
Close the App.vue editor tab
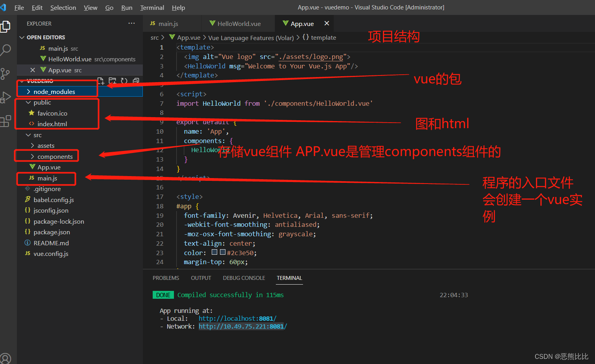pos(327,24)
